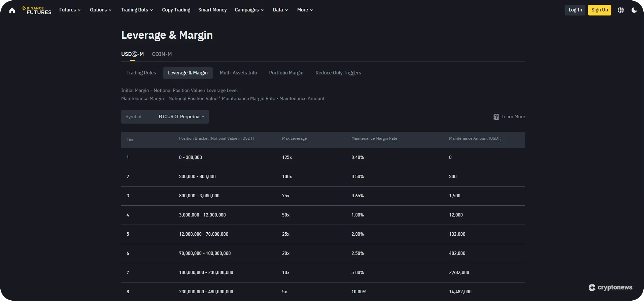Select the USDⓈ-M tab

pos(132,54)
